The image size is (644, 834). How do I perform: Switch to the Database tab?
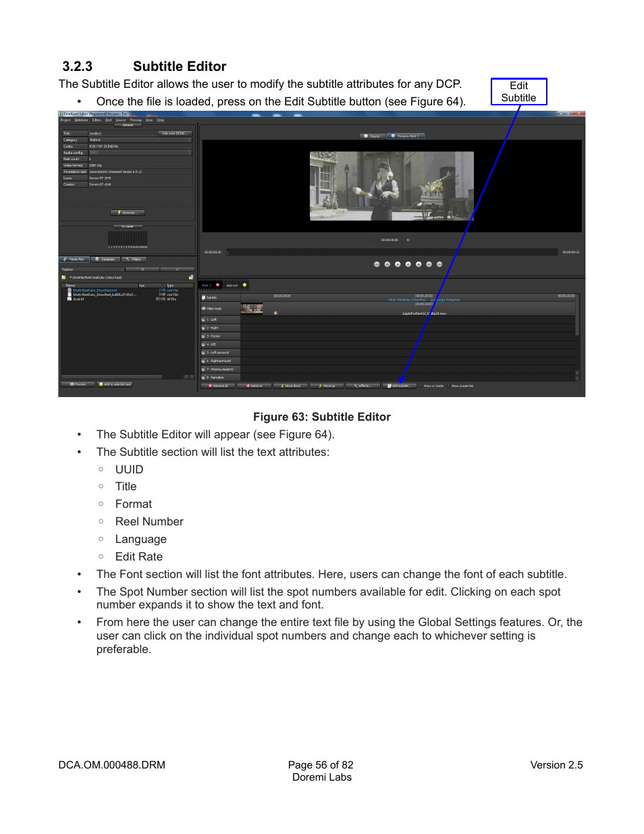[105, 259]
